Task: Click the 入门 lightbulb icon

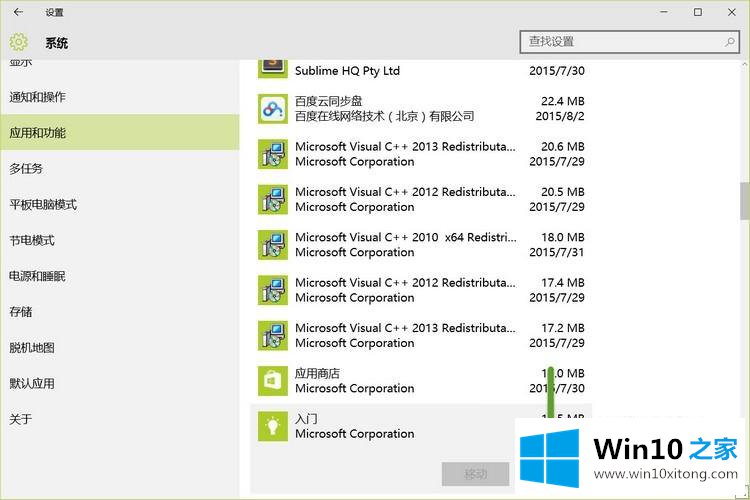Action: pos(273,426)
